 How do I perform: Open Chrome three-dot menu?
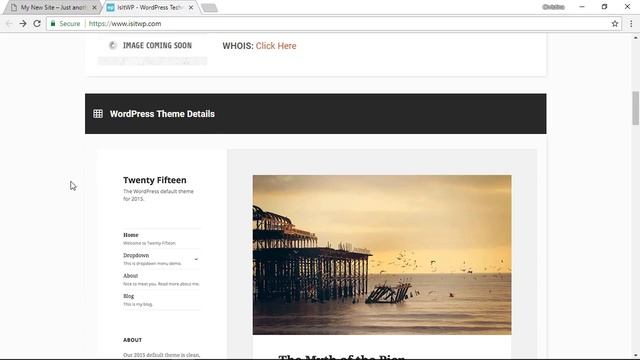(631, 24)
